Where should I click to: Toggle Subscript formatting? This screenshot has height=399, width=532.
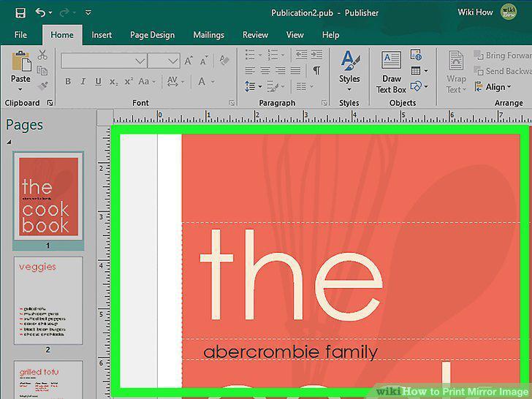(x=114, y=82)
